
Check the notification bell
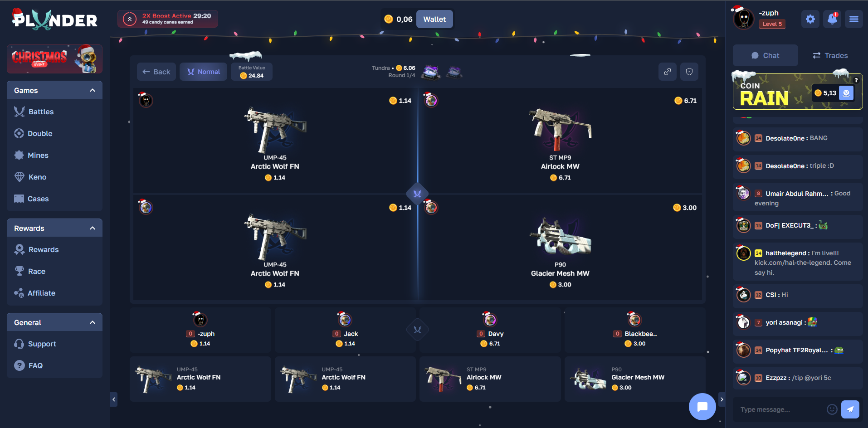(x=832, y=19)
